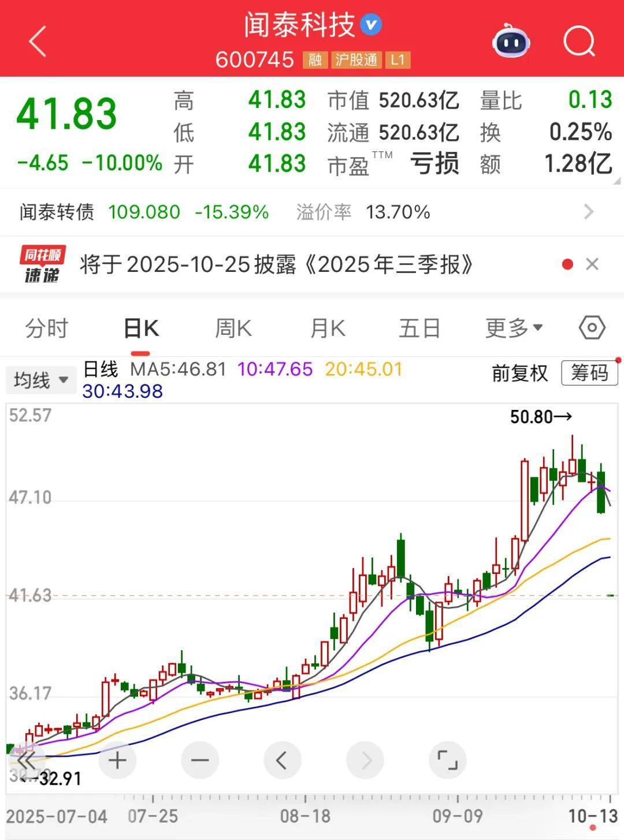Open the 均线 moving average dropdown
This screenshot has height=840, width=624.
40,379
